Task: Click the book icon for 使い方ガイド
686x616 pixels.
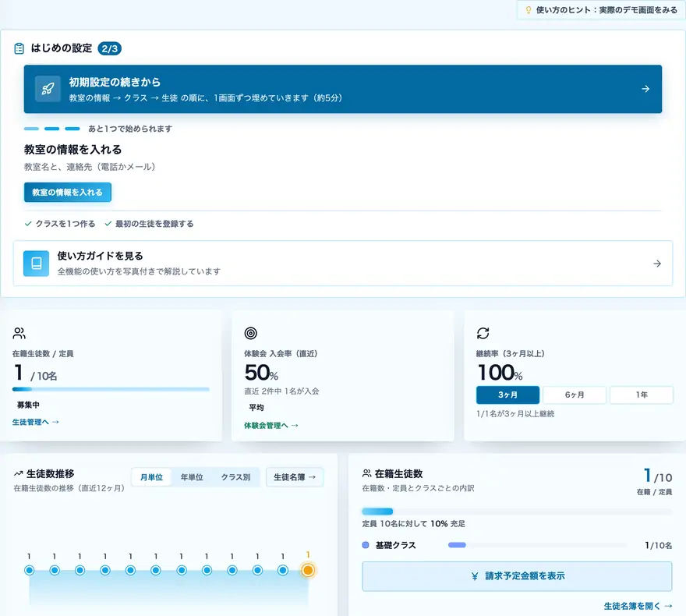Action: [x=37, y=264]
